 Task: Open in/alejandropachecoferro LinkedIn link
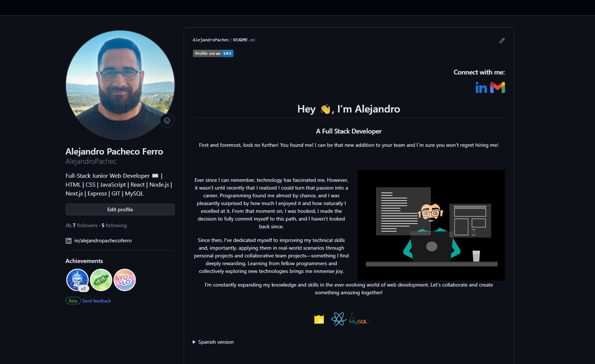click(103, 240)
